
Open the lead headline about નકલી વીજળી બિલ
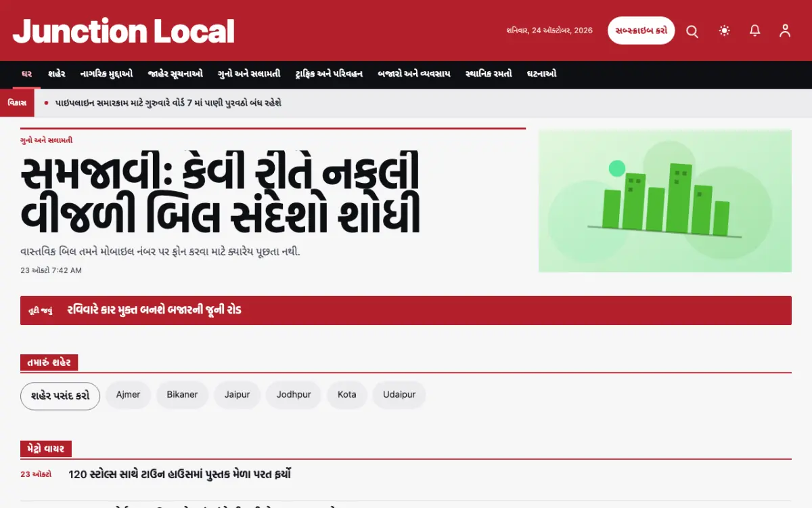pos(221,194)
